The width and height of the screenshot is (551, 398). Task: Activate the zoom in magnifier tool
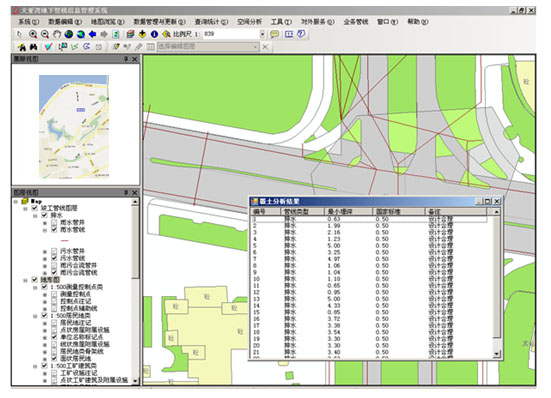point(33,34)
